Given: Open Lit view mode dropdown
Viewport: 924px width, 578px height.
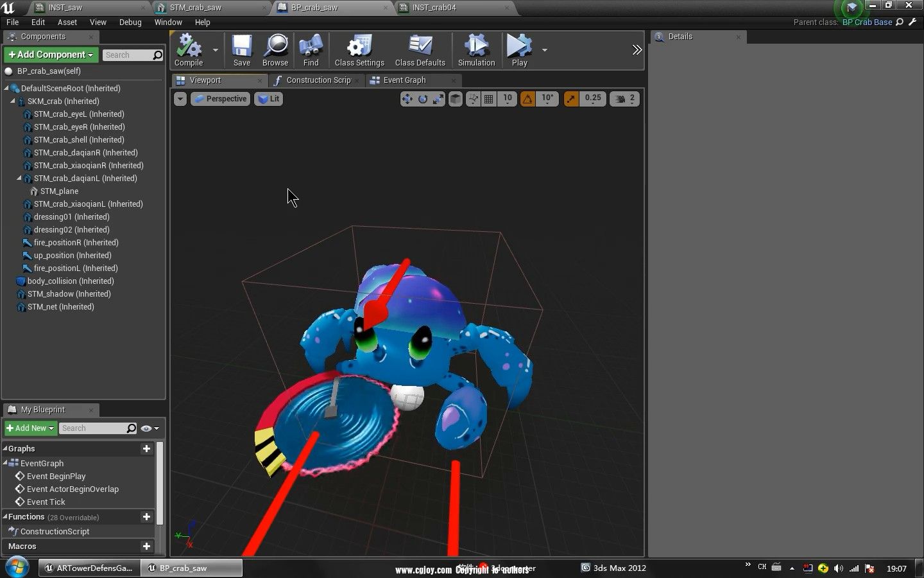Looking at the screenshot, I should [x=269, y=99].
